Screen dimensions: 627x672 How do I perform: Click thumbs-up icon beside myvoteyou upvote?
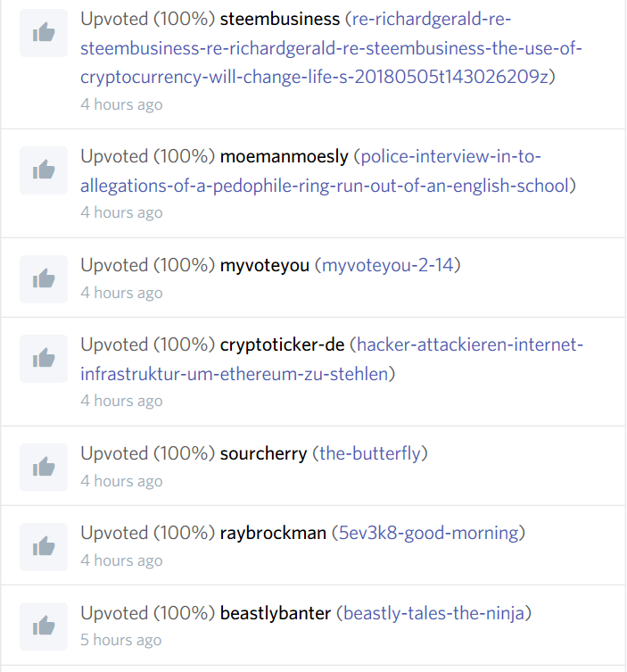click(43, 278)
